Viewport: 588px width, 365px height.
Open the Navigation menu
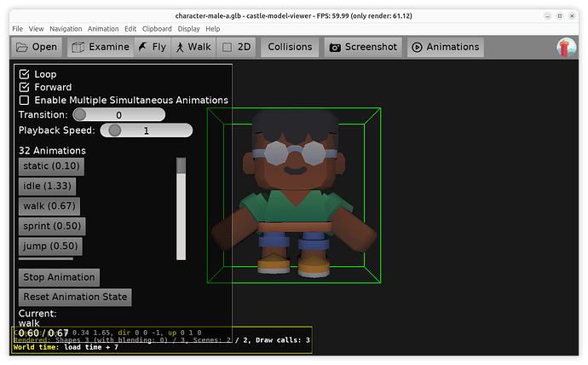[x=66, y=29]
